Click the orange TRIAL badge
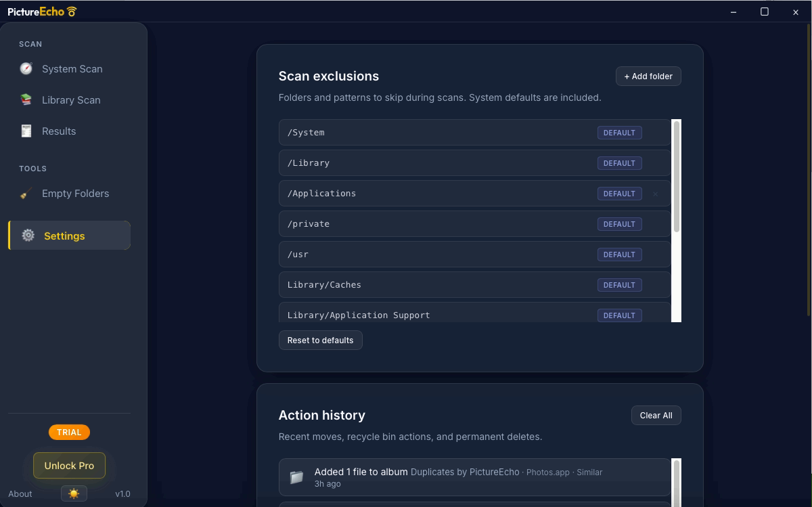 69,432
